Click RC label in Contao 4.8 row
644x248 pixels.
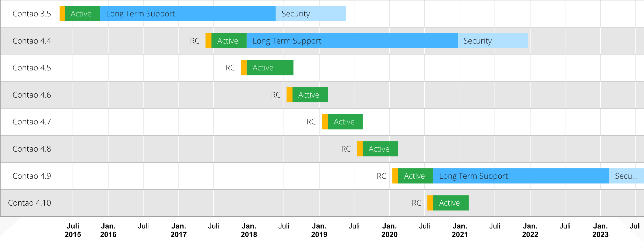(346, 149)
